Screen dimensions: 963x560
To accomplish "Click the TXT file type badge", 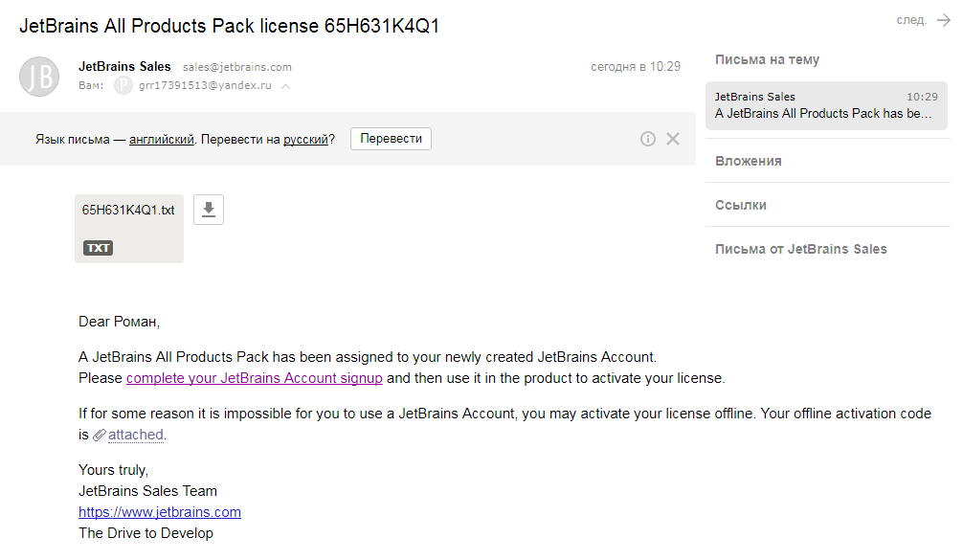I will click(99, 248).
